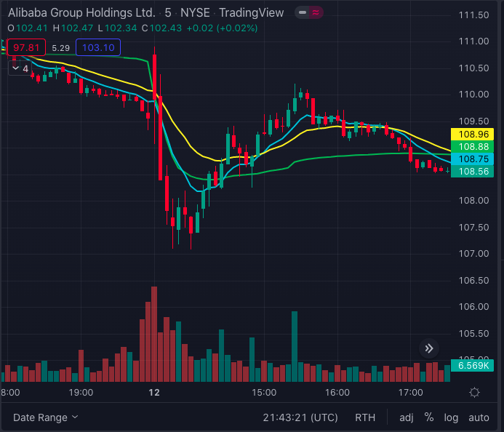The height and width of the screenshot is (432, 504).
Task: Toggle log scale mode
Action: [x=451, y=417]
